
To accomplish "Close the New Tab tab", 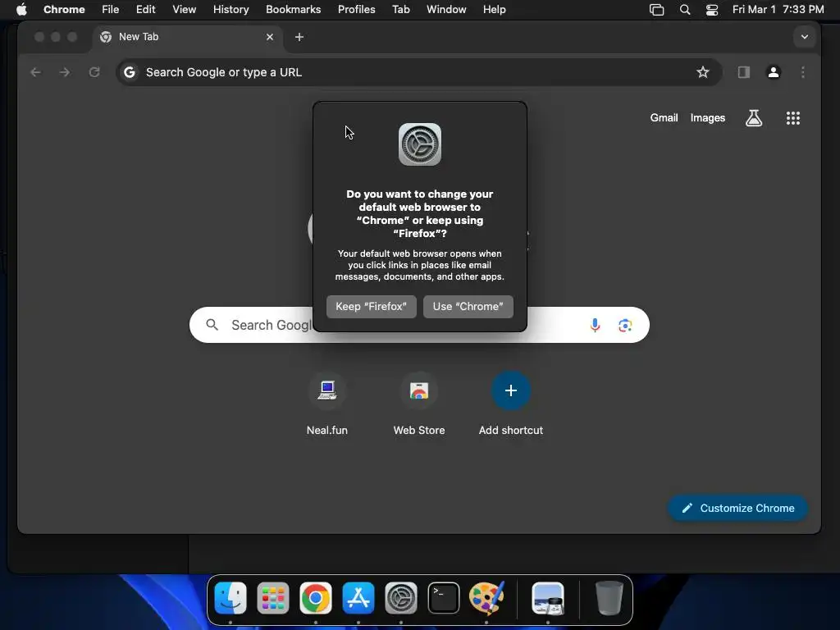I will click(270, 37).
